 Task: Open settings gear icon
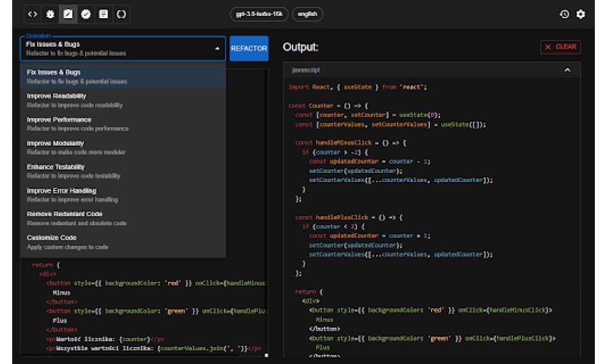pyautogui.click(x=581, y=15)
